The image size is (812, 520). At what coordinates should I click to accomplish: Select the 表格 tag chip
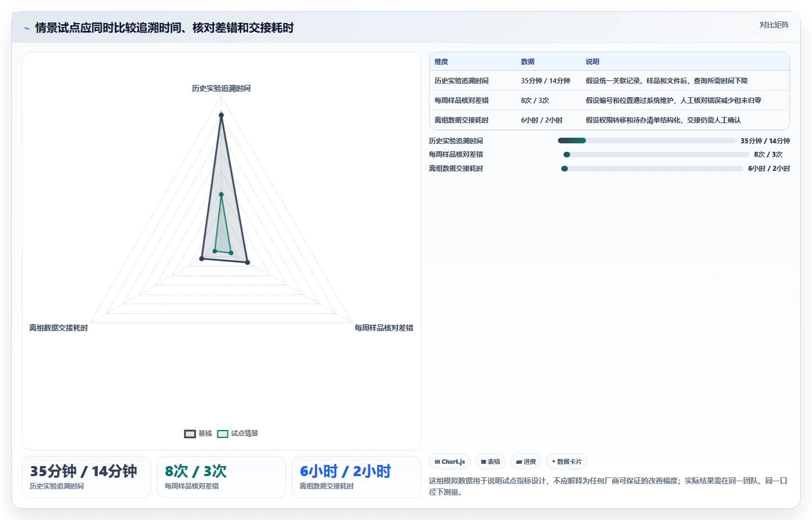(490, 462)
